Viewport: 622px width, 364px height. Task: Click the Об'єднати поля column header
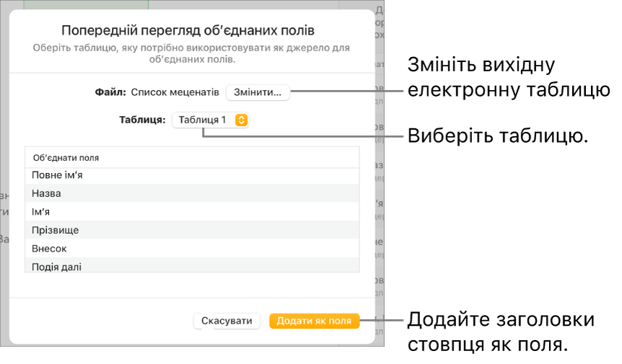pos(192,158)
